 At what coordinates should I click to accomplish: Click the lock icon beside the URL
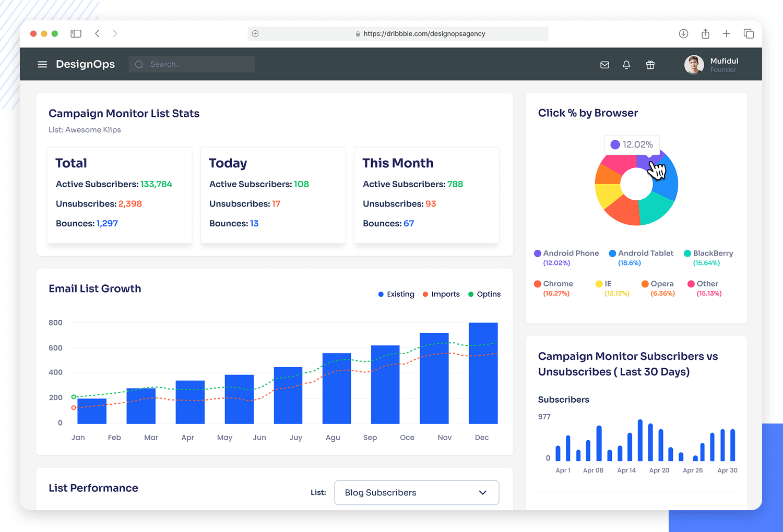click(x=358, y=34)
